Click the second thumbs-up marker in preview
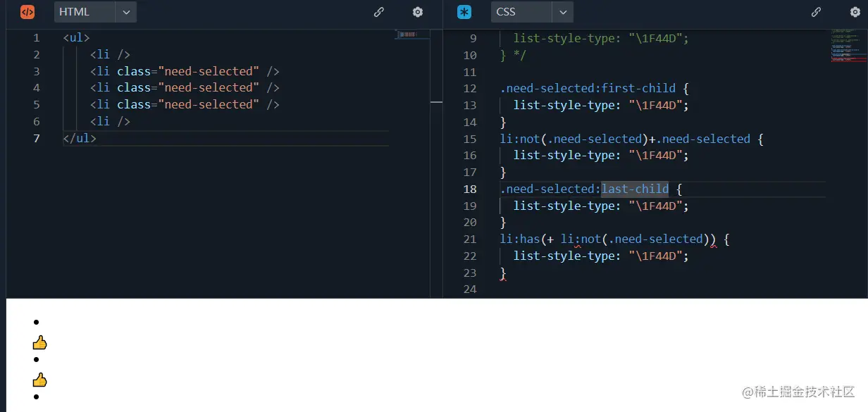Viewport: 868px width, 412px height. (40, 380)
